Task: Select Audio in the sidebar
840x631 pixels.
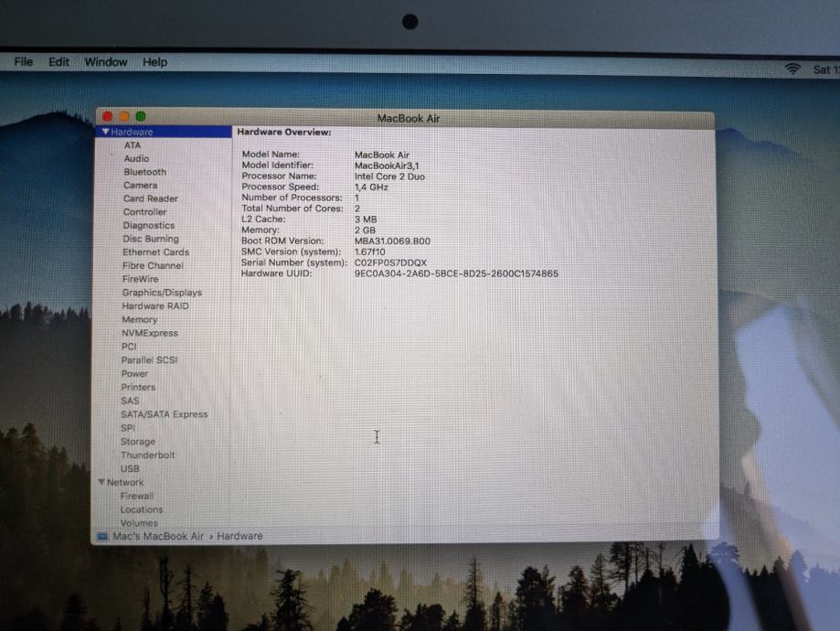Action: [x=136, y=159]
